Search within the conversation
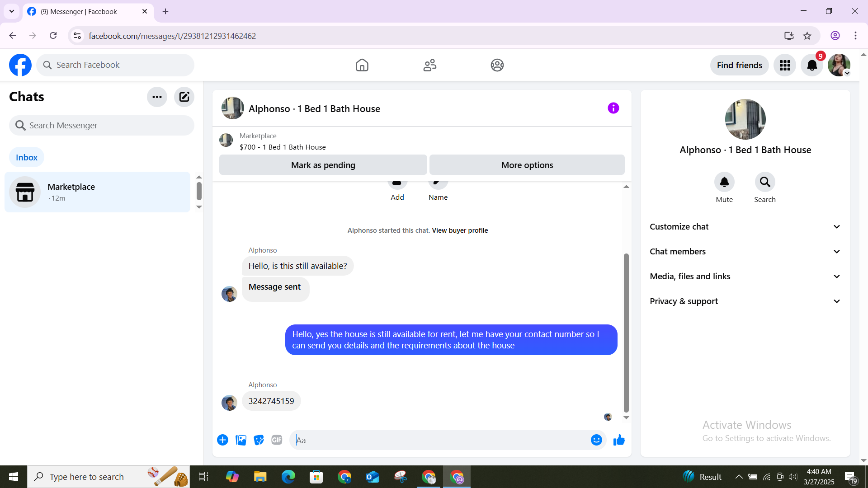 764,182
